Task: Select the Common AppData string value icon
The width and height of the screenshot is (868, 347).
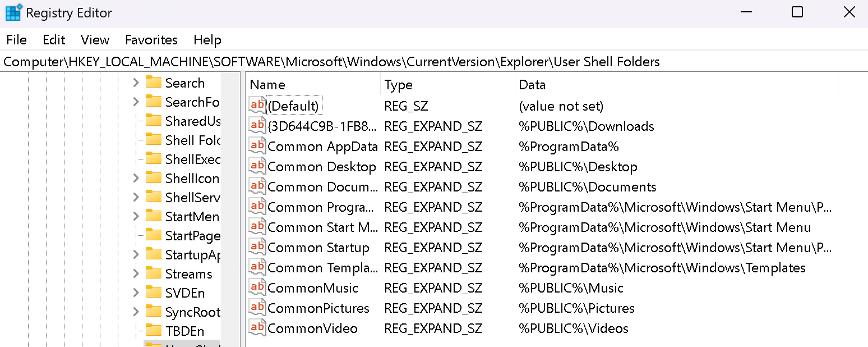Action: pos(257,146)
